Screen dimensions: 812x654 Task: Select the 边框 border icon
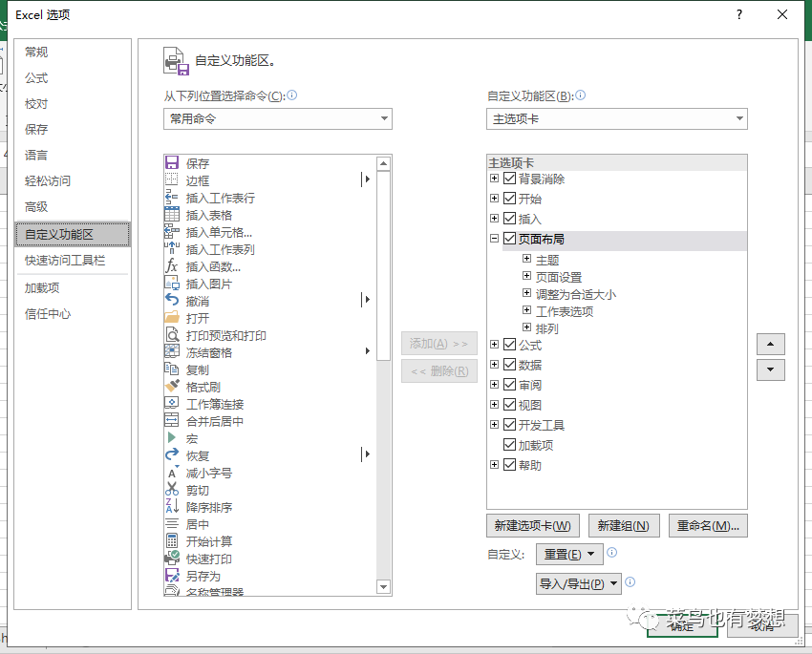pos(172,180)
